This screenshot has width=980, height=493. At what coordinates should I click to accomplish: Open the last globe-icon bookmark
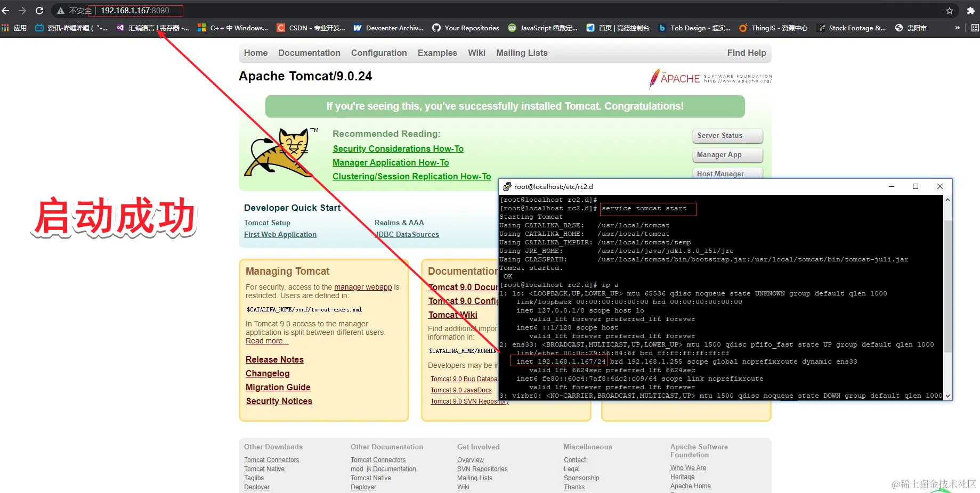tap(911, 28)
